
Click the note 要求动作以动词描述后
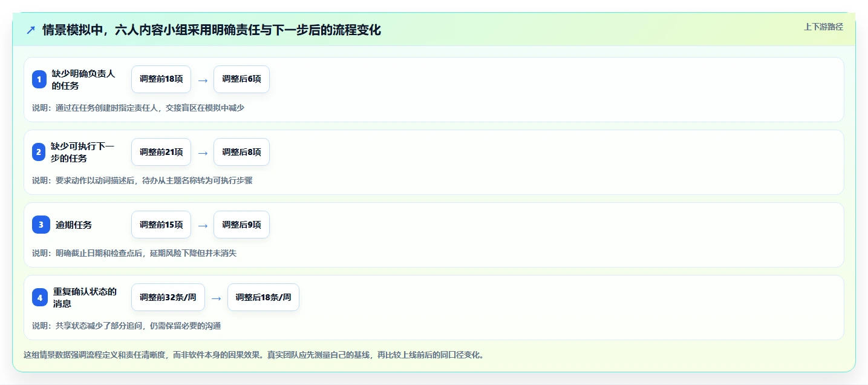coord(142,180)
